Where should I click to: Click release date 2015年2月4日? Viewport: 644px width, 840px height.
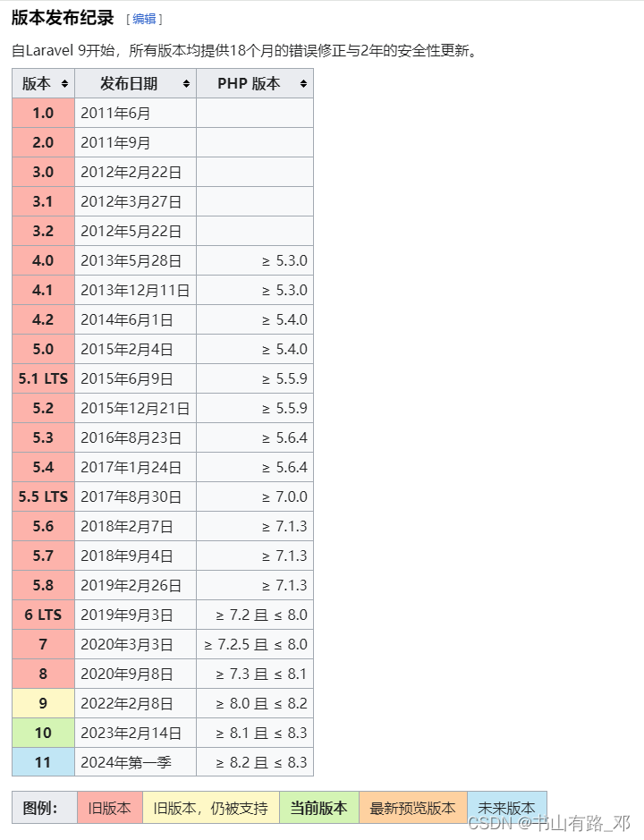(x=127, y=349)
